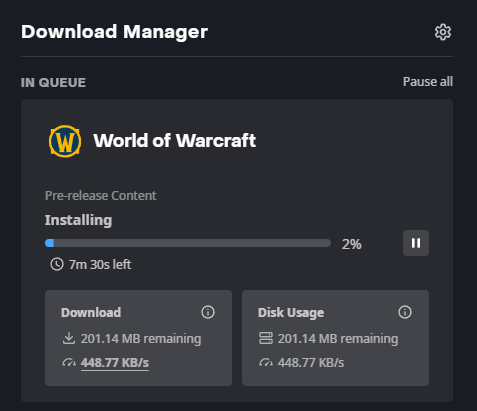Click the IN QUEUE section header
The width and height of the screenshot is (477, 411).
53,83
